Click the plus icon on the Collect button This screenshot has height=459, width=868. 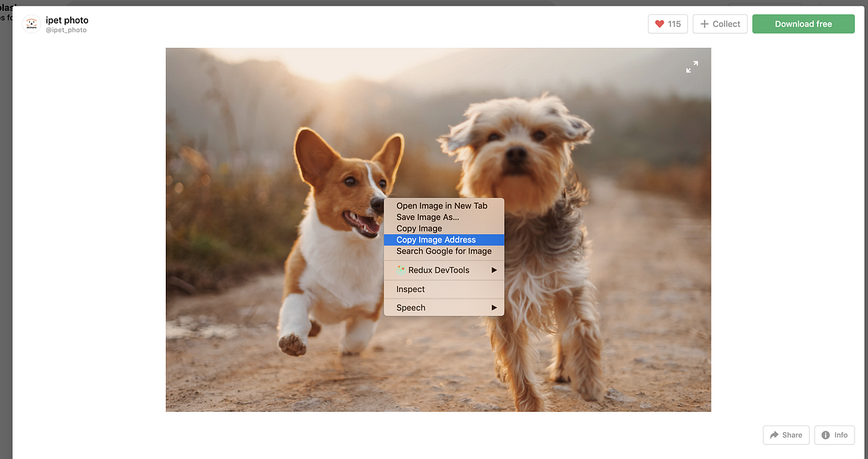[706, 24]
